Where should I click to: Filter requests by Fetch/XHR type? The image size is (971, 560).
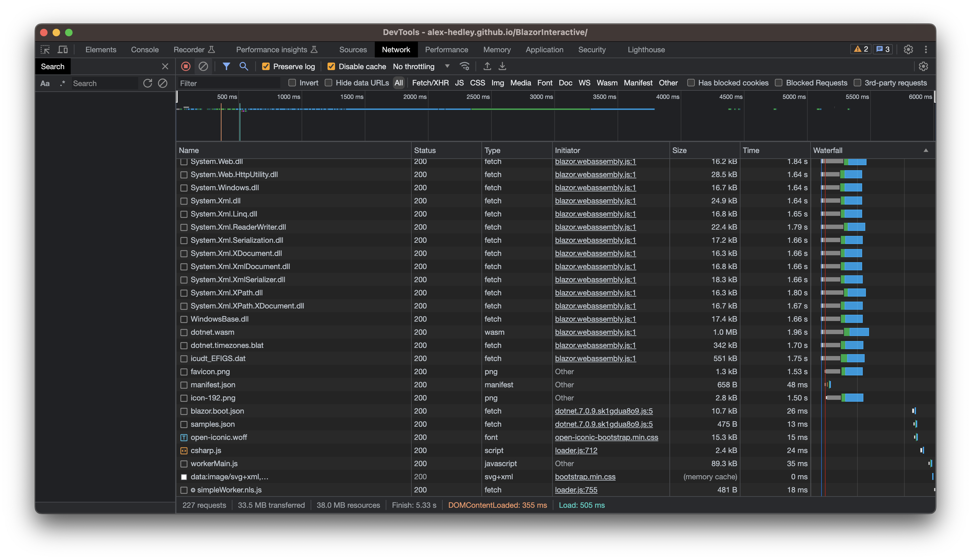(x=430, y=83)
